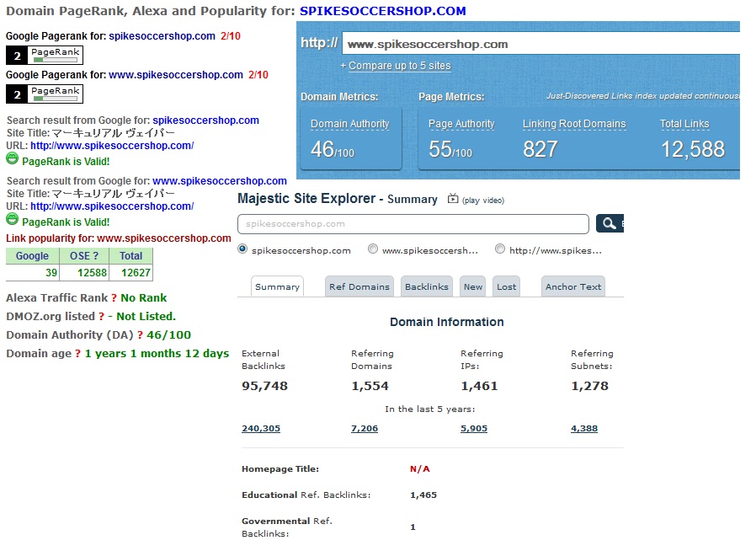Click the red question mark beside Alexa Traffic Rank

(114, 298)
